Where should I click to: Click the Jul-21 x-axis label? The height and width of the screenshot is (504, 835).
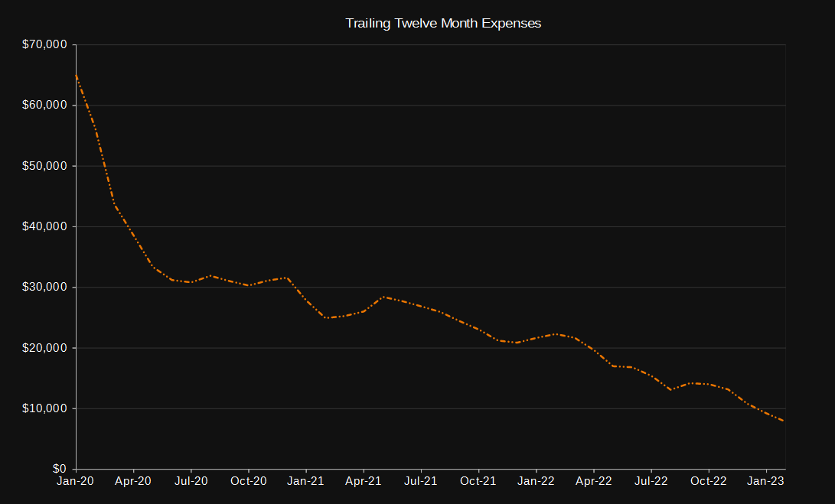[421, 481]
